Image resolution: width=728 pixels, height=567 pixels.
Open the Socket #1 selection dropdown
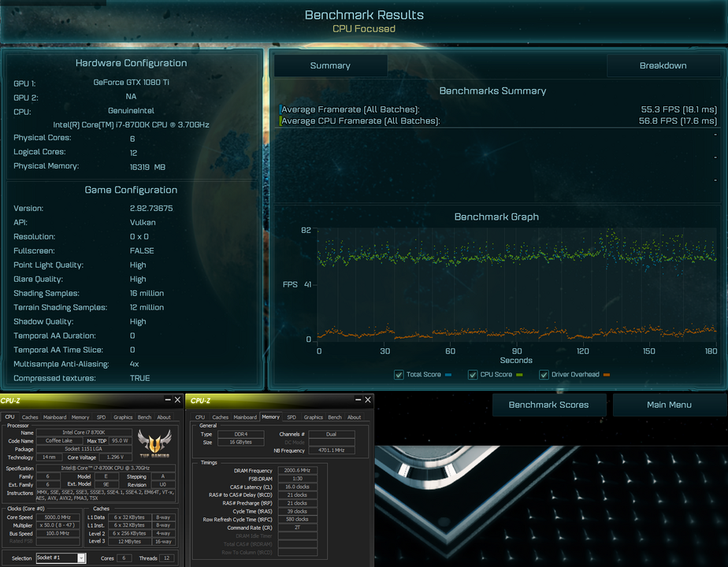click(81, 558)
